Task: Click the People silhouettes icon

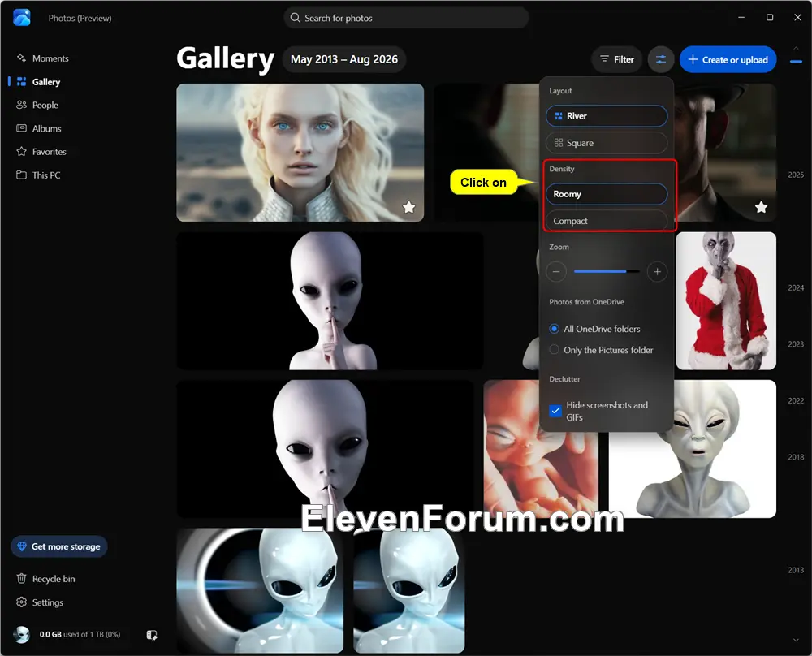Action: (x=21, y=105)
